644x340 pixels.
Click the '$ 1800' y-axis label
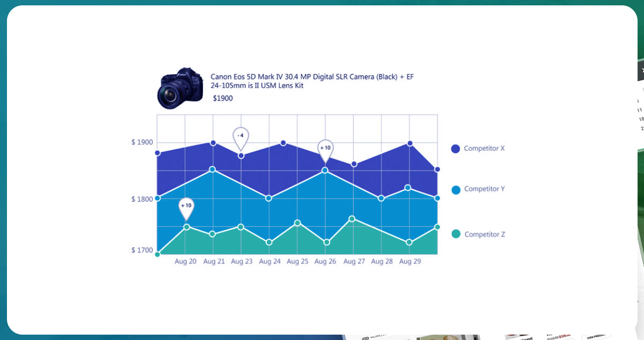pos(142,199)
